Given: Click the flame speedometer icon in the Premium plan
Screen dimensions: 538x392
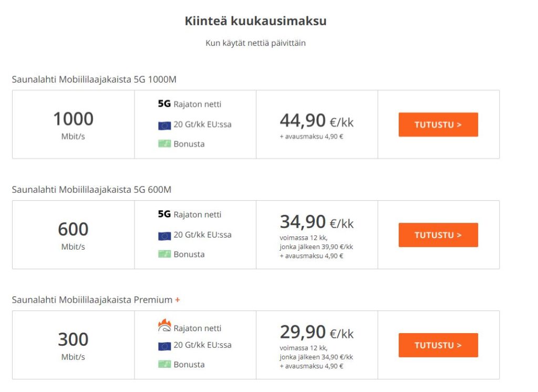Looking at the screenshot, I should [164, 326].
